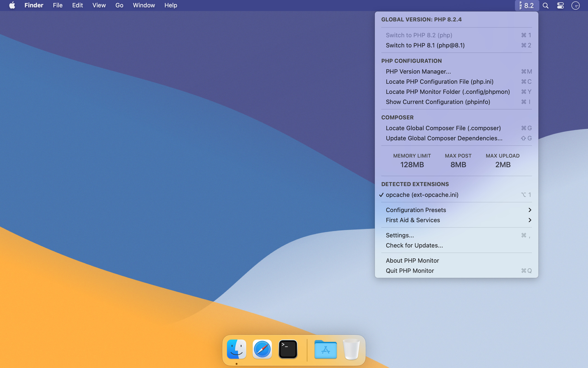Expand the First Aid & Services submenu
The image size is (588, 368).
click(457, 220)
